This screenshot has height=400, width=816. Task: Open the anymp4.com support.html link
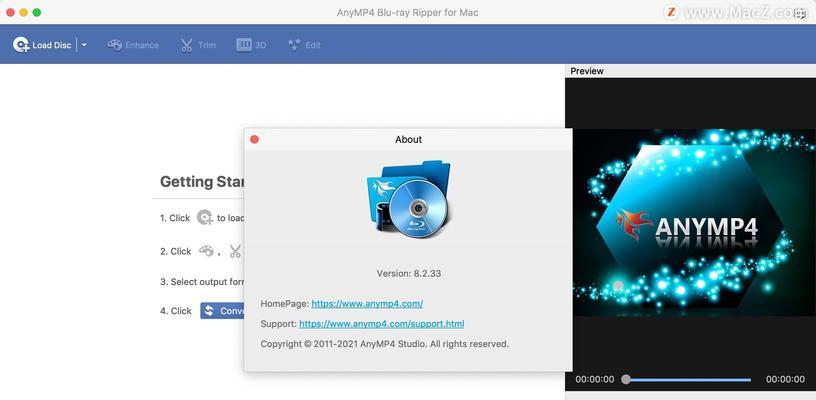[x=381, y=324]
